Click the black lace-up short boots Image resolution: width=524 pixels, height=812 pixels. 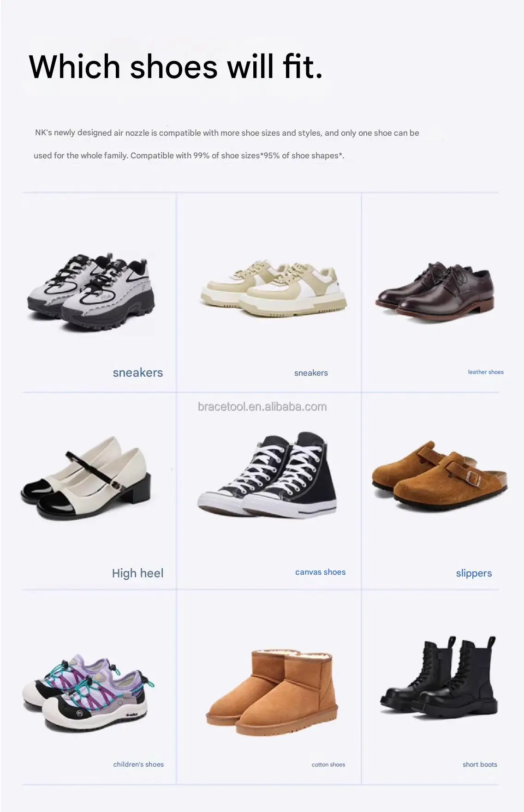439,677
